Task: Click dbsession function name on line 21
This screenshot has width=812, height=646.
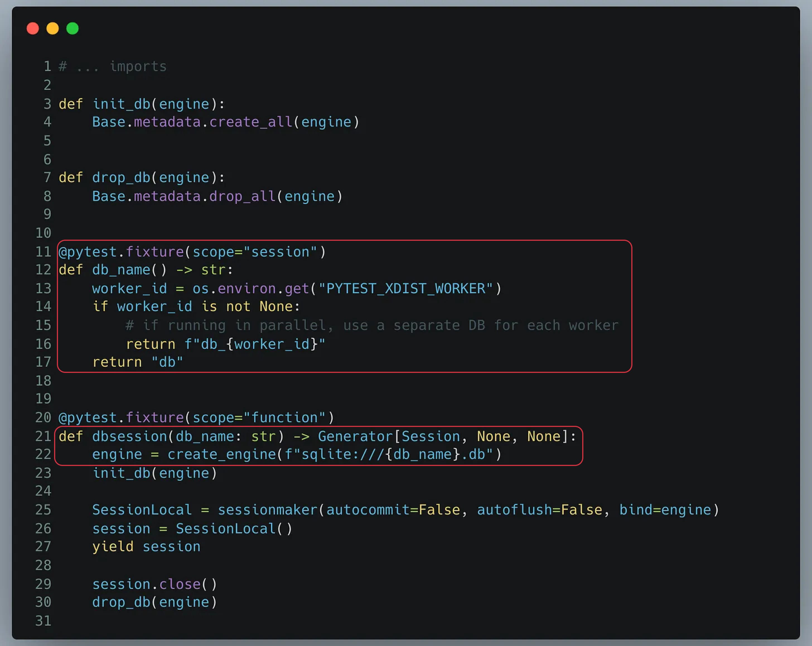Action: point(130,436)
